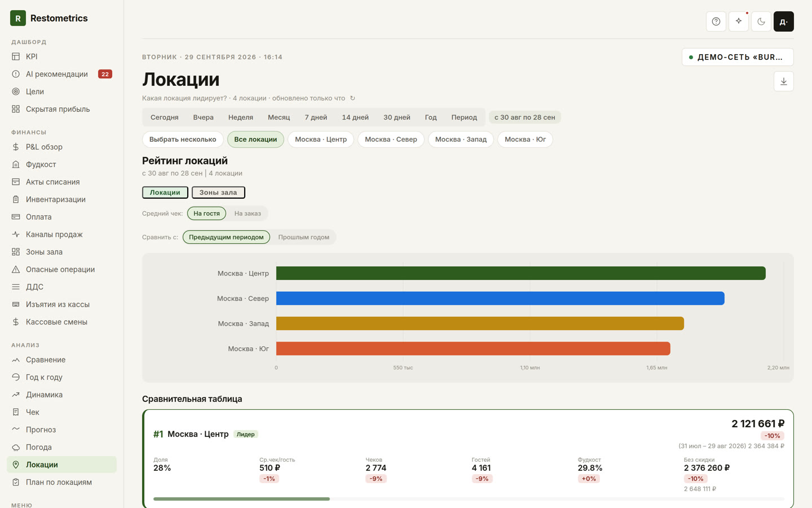The image size is (812, 508).
Task: Select the 30 дней period
Action: click(x=397, y=117)
